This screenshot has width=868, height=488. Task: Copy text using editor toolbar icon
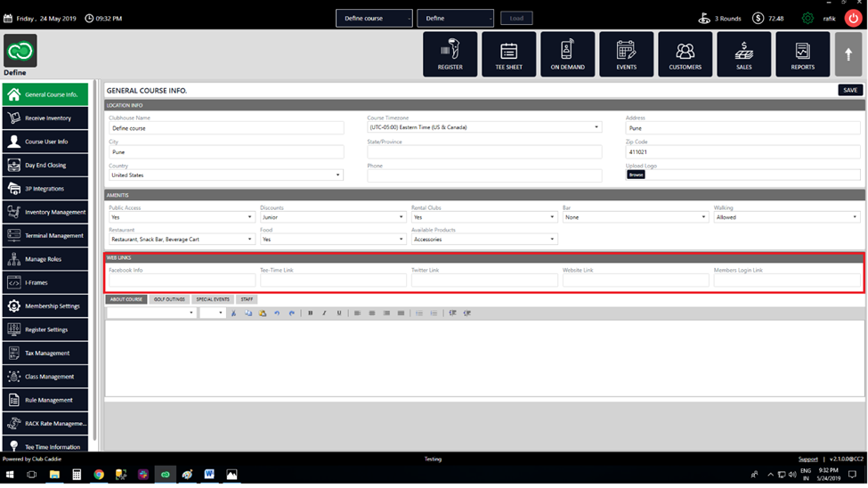point(248,313)
